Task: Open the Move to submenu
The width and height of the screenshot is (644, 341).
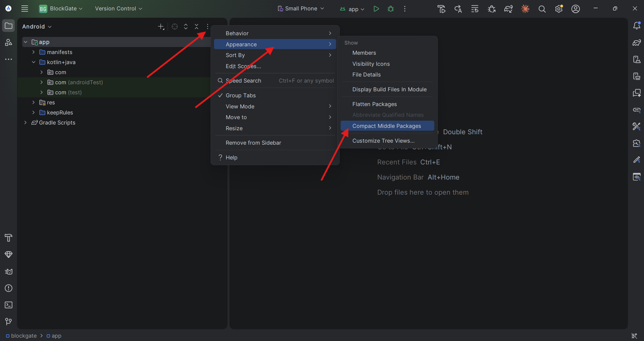Action: pyautogui.click(x=275, y=117)
